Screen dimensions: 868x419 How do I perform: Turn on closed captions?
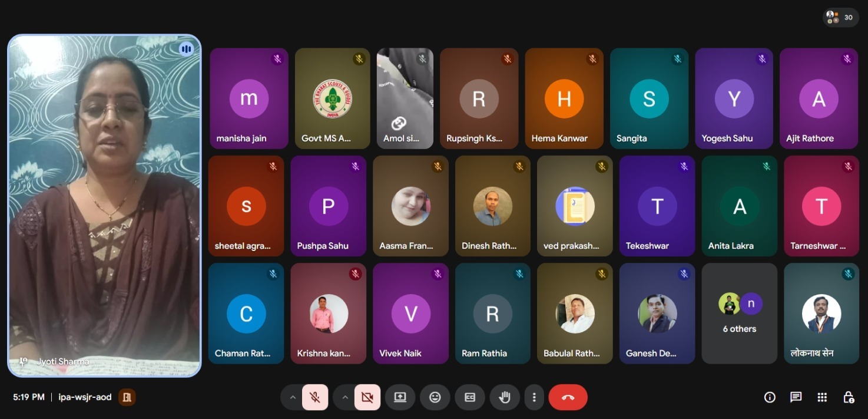tap(470, 397)
